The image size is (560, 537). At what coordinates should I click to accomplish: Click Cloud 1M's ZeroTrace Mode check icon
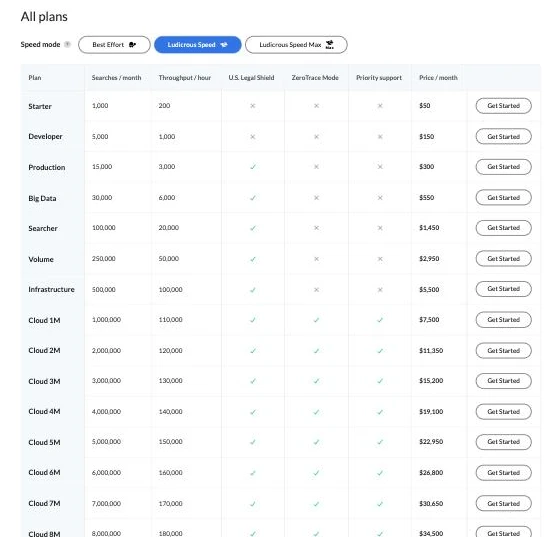(x=316, y=320)
